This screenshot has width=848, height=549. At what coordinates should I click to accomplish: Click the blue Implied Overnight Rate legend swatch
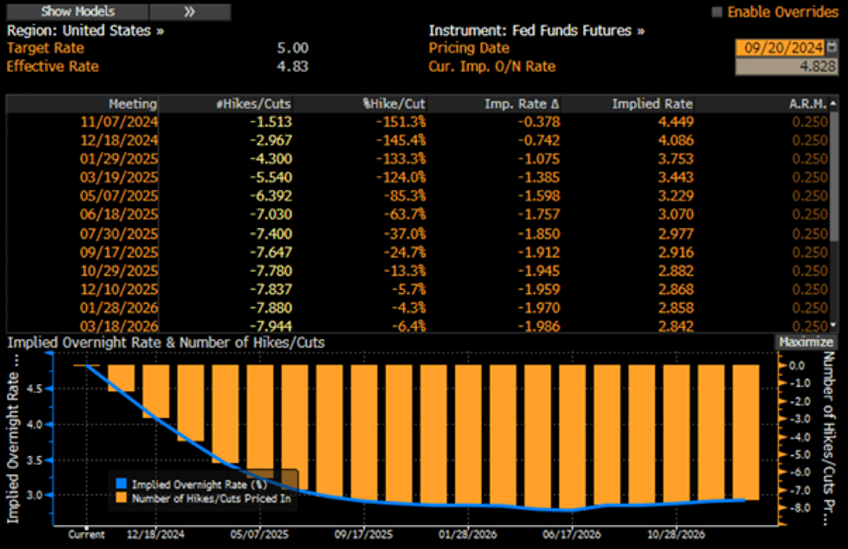tap(121, 484)
